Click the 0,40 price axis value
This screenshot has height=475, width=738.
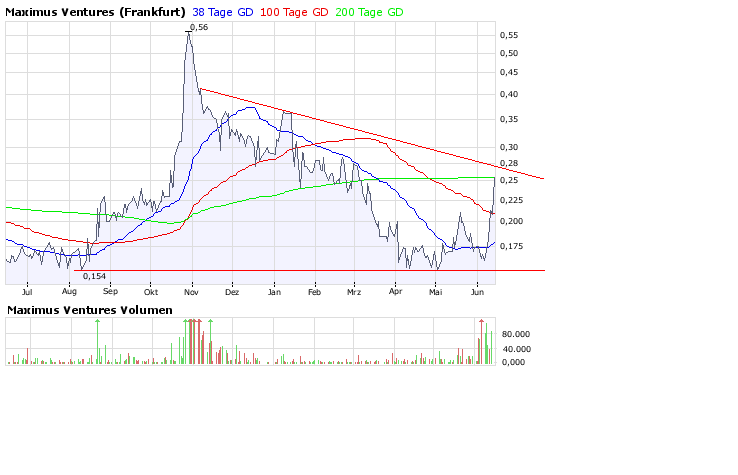tap(510, 95)
